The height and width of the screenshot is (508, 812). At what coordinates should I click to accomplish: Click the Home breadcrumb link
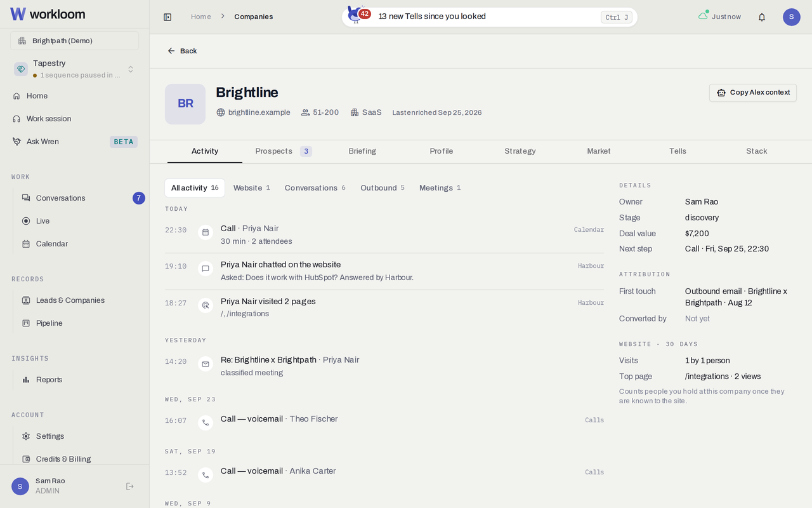tap(201, 17)
